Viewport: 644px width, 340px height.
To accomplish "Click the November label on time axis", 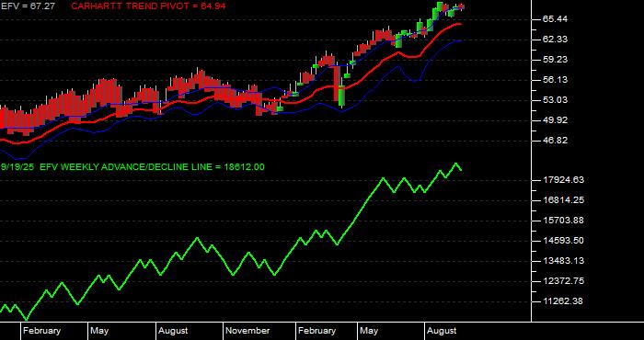I will [x=247, y=331].
